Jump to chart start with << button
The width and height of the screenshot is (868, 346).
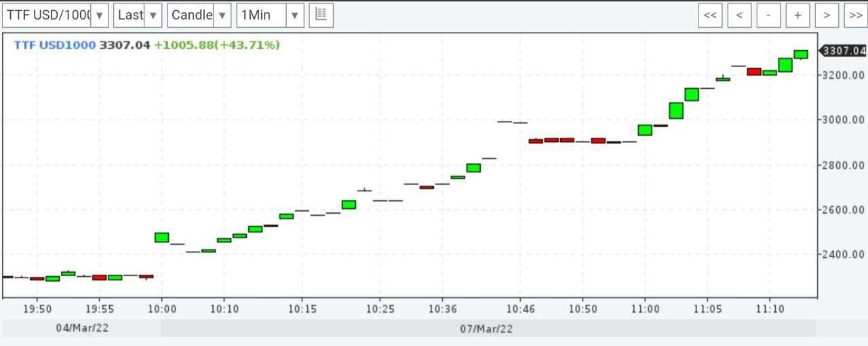pos(711,15)
